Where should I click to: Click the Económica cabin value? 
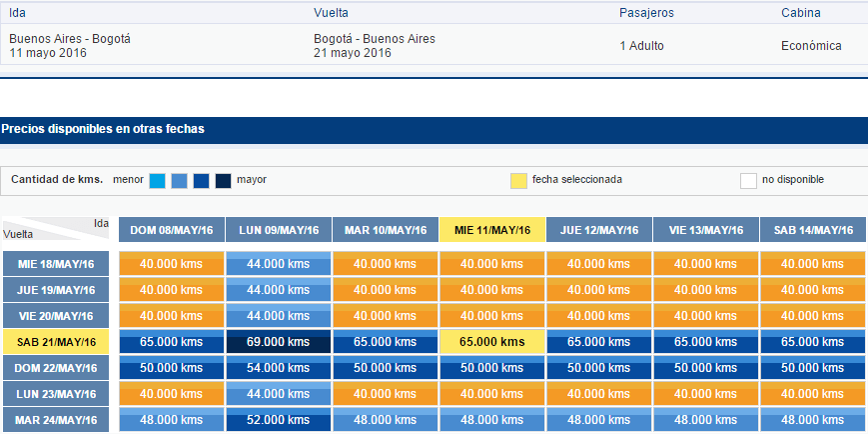click(x=811, y=46)
